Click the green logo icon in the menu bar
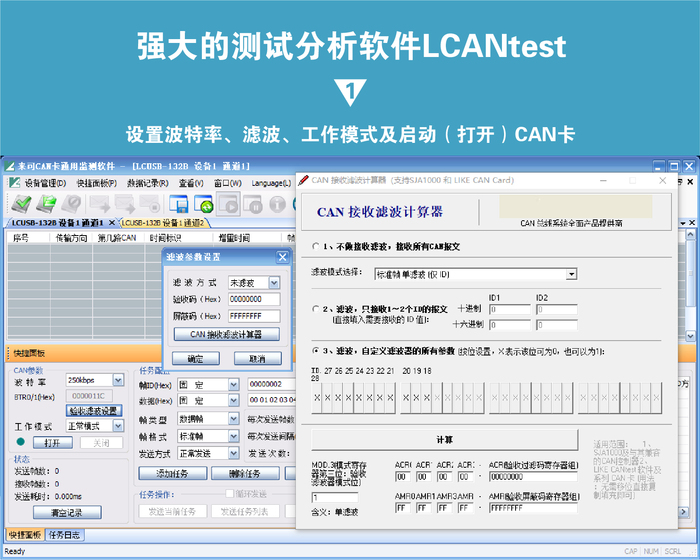The image size is (700, 560). coord(14,183)
